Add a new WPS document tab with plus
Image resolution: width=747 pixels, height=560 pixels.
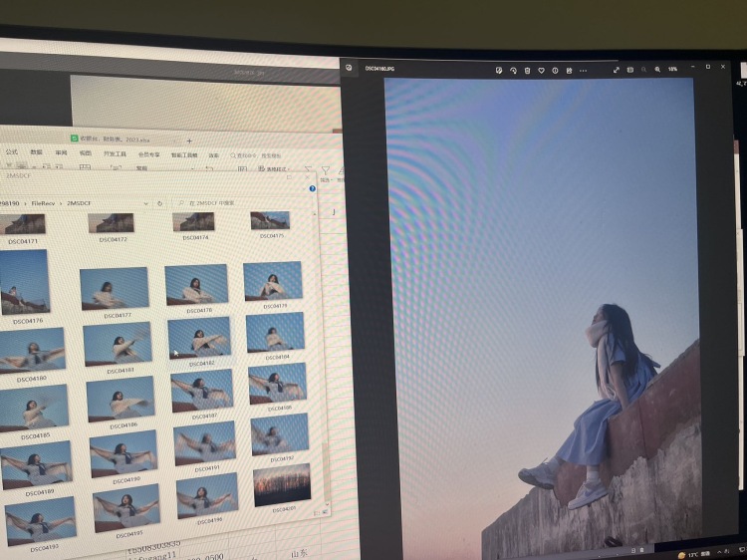coord(189,140)
